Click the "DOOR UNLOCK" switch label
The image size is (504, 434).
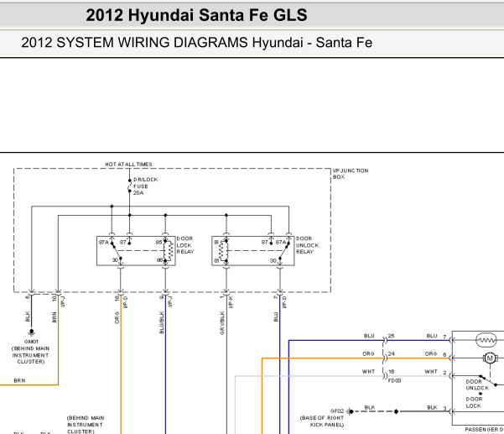click(x=477, y=384)
